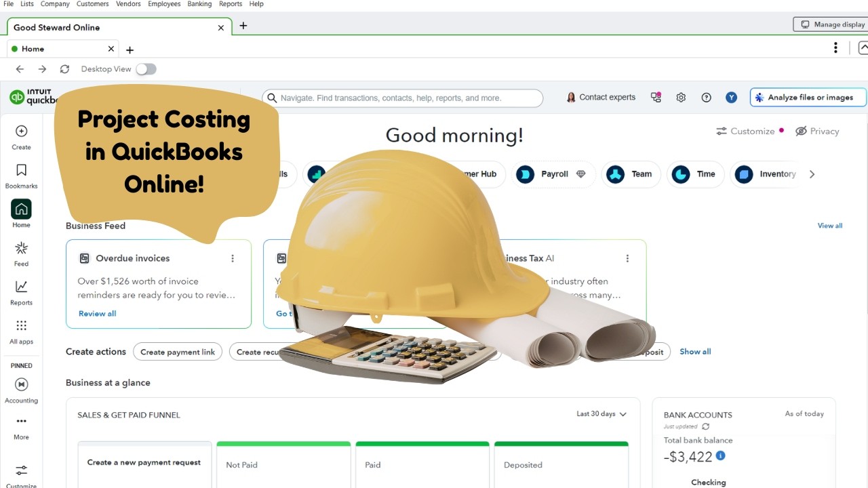Toggle the Privacy eye option

click(817, 131)
